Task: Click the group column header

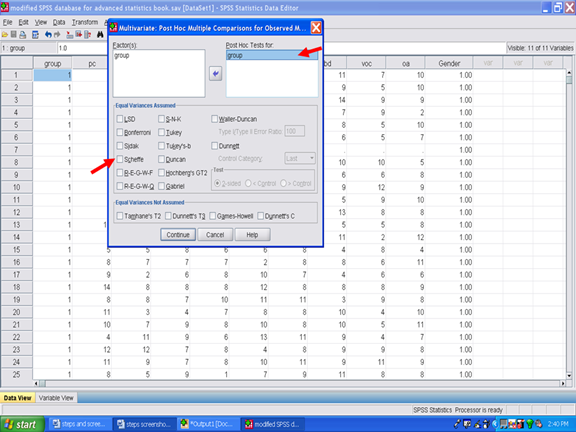Action: pos(53,64)
